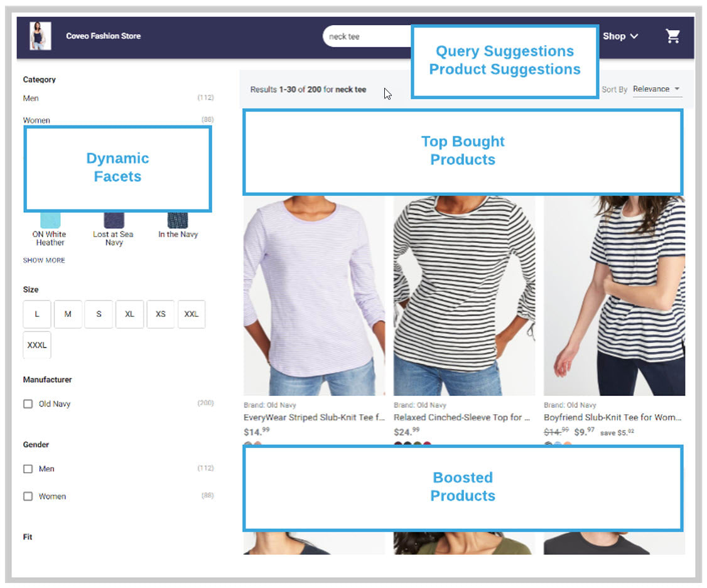
Task: Enable the Men gender filter checkbox
Action: click(x=28, y=468)
